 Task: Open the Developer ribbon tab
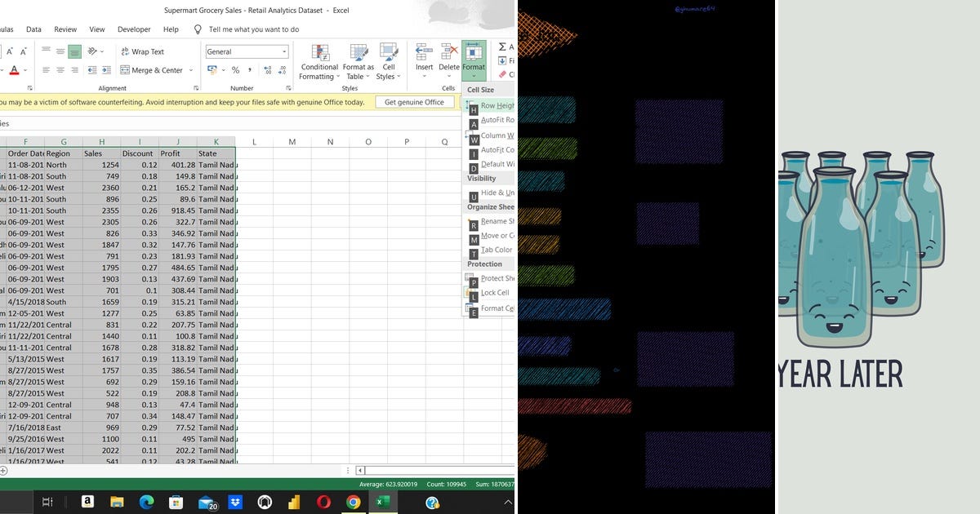coord(134,29)
